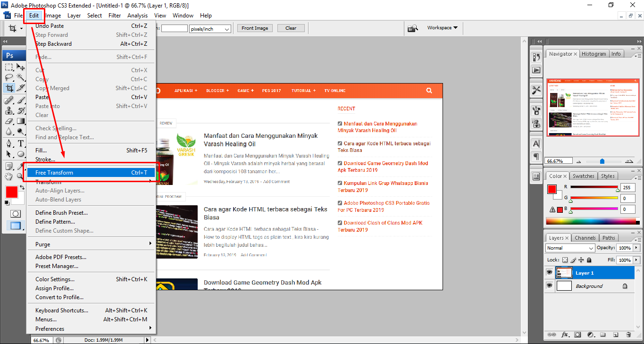The height and width of the screenshot is (344, 644).
Task: Toggle visibility of the Background layer
Action: [549, 286]
